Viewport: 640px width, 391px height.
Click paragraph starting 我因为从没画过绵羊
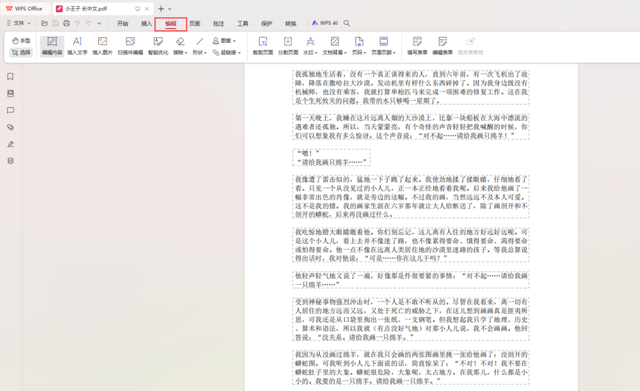click(411, 367)
